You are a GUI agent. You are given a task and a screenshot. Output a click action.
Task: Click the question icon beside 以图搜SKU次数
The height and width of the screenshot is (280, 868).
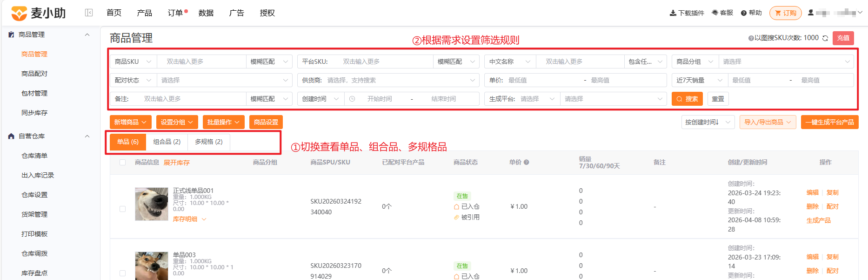751,38
